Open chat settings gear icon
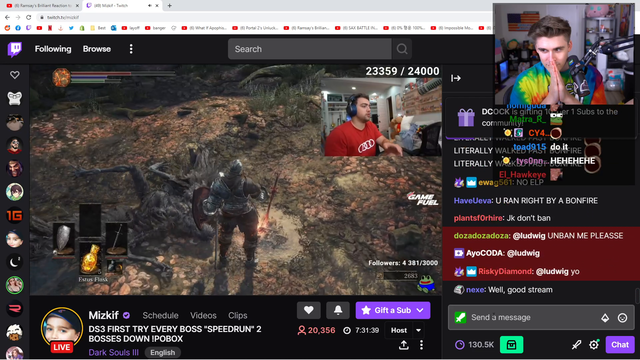640x360 pixels. (x=594, y=345)
